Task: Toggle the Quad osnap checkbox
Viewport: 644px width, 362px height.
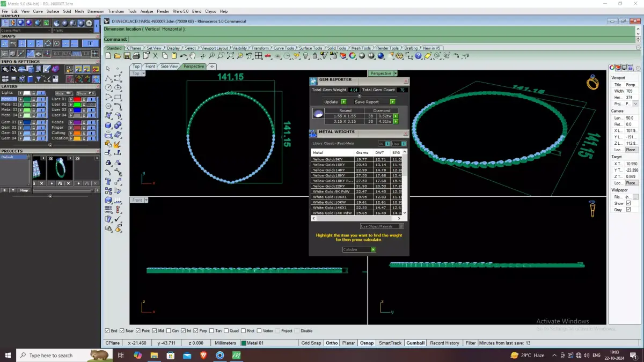Action: 226,331
